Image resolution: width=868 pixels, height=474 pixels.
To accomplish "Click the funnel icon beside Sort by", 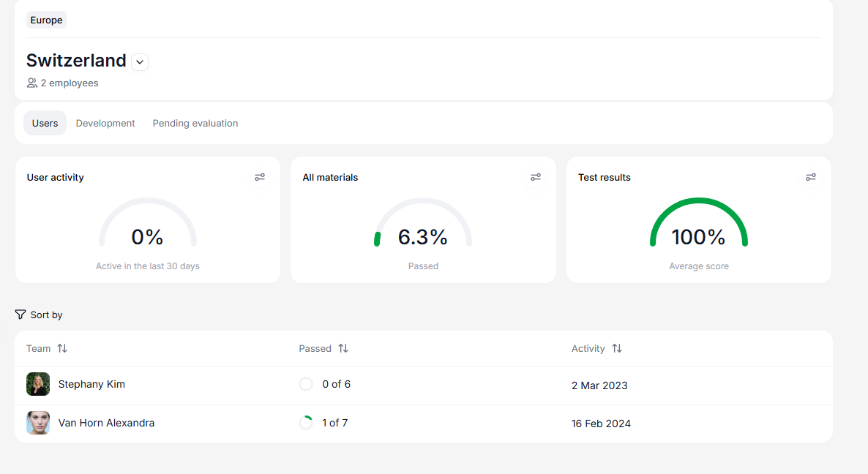I will [20, 315].
